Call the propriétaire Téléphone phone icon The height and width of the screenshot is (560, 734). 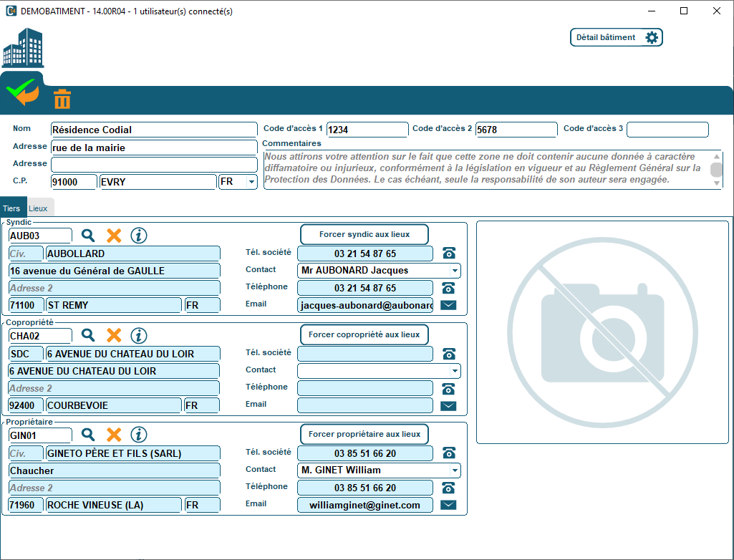coord(449,488)
